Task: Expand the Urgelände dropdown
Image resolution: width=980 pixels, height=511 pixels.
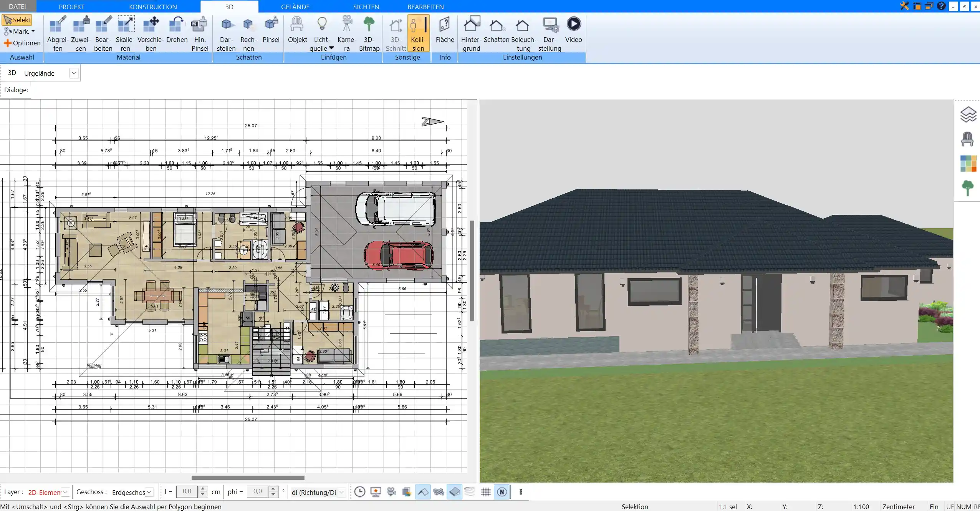Action: point(74,73)
